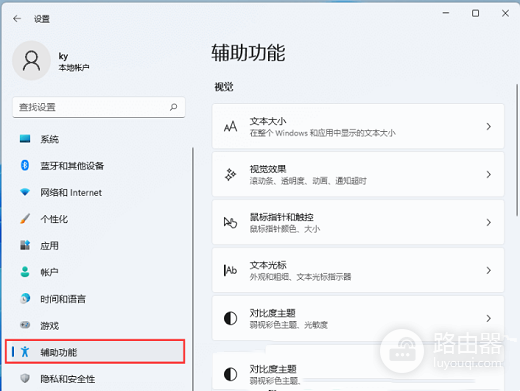Click the 隐私和安全性 shield icon
This screenshot has width=520, height=391.
(x=25, y=378)
